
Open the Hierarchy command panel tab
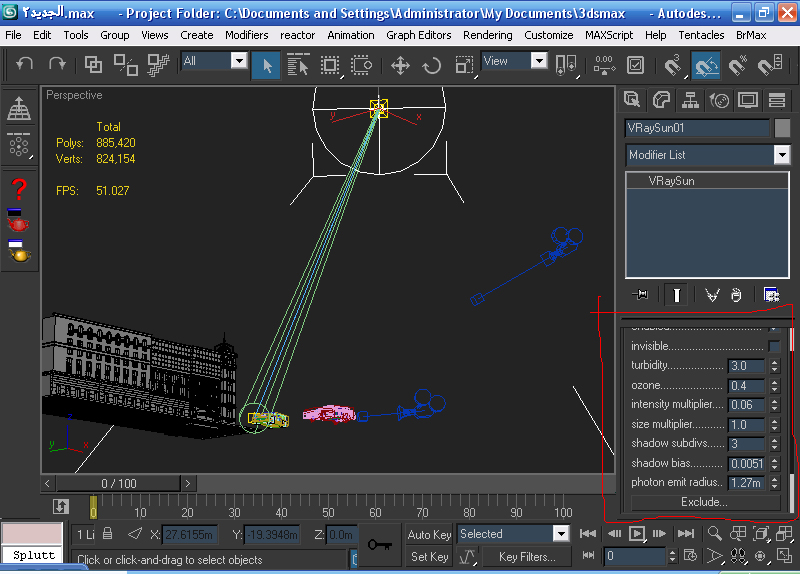click(690, 100)
